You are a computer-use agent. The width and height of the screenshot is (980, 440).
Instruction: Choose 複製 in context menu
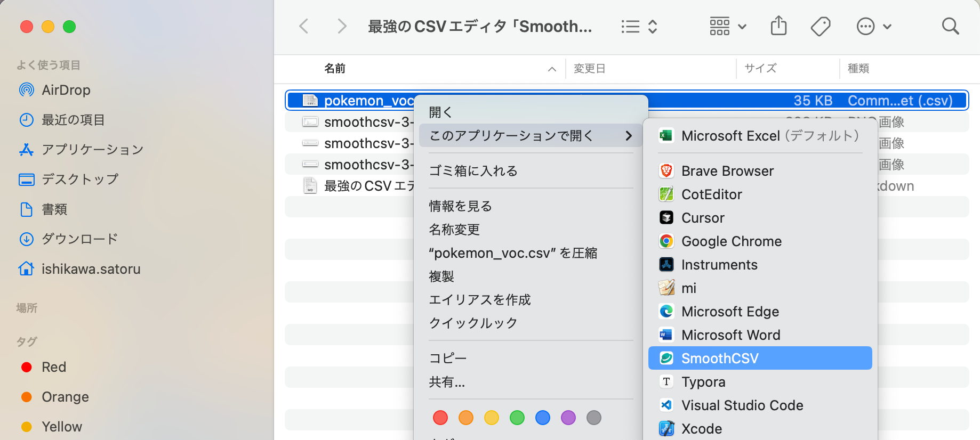tap(531, 276)
